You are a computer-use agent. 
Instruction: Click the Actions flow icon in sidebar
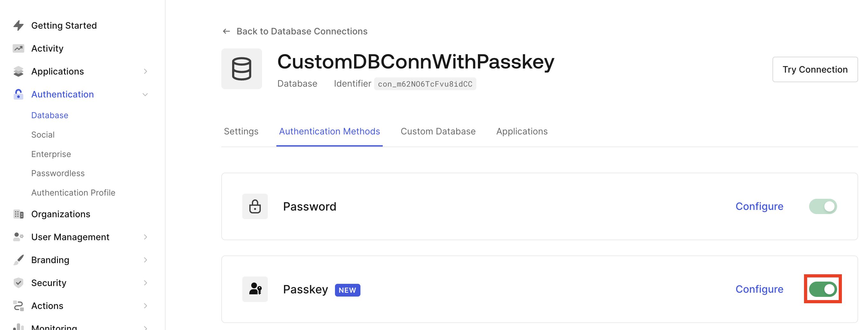click(18, 306)
